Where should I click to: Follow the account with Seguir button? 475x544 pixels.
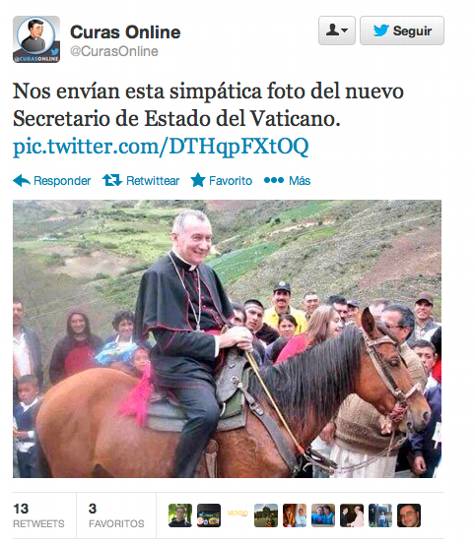click(402, 31)
